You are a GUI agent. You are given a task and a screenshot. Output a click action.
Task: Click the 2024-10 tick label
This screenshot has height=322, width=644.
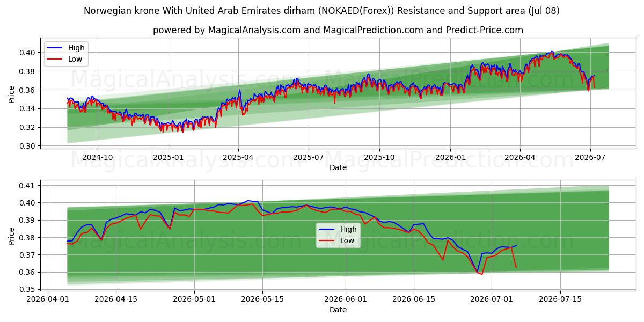click(98, 157)
